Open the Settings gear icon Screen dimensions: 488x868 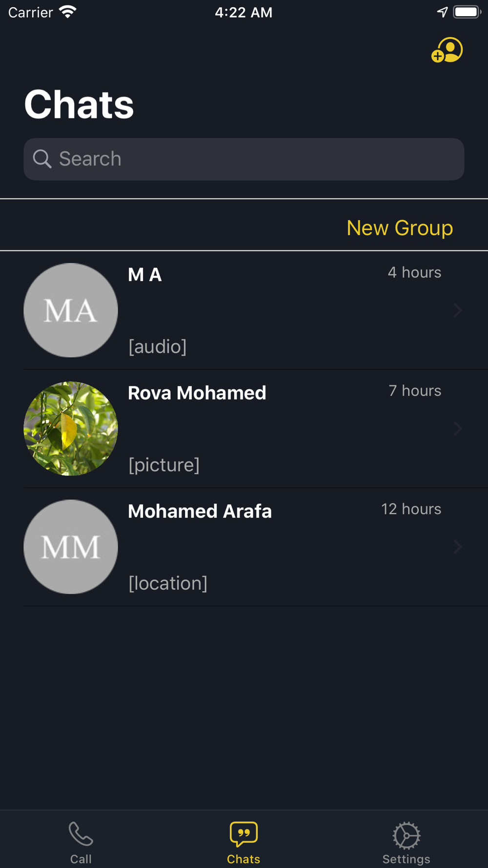click(406, 835)
